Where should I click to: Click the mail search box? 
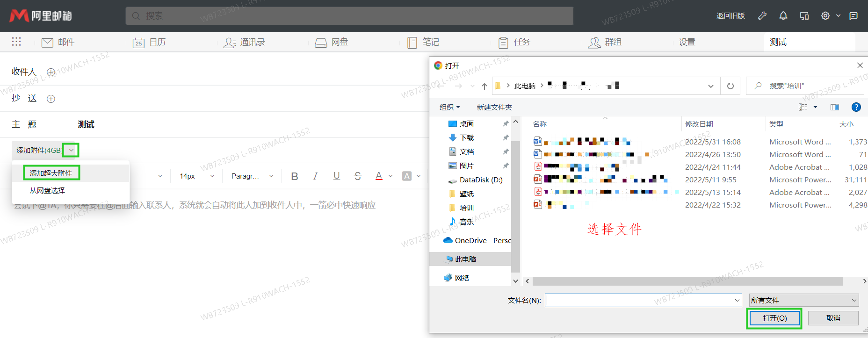tap(349, 16)
